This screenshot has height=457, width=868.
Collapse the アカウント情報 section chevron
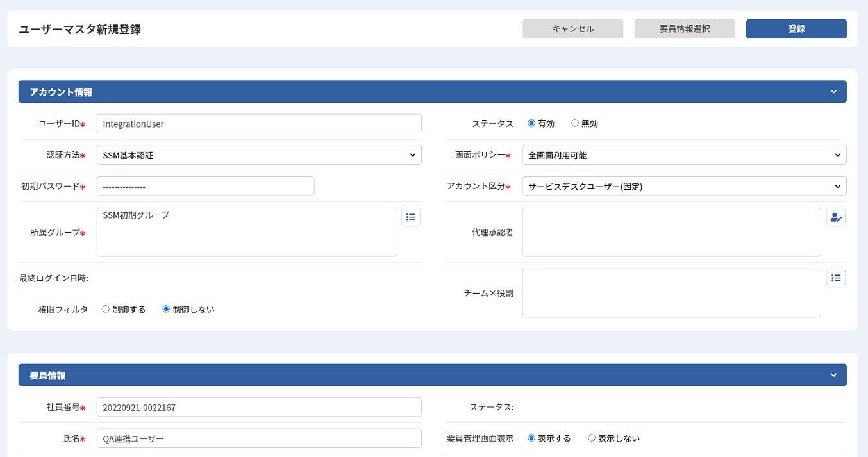click(833, 92)
